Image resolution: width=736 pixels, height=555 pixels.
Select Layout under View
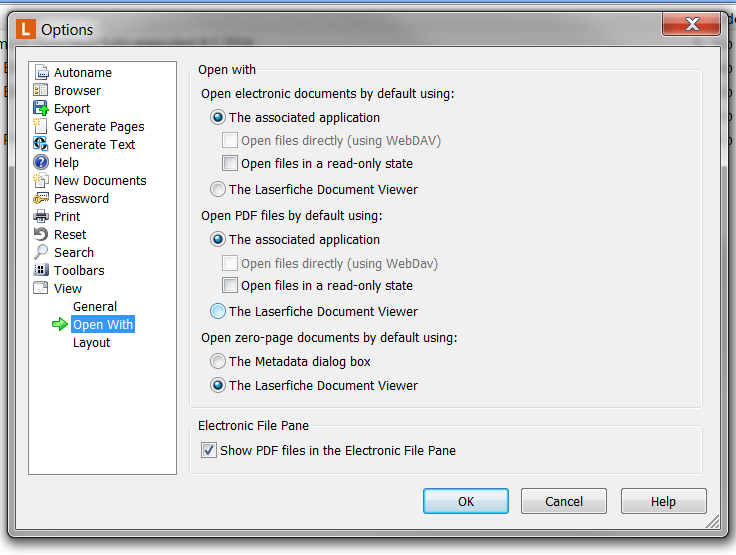pos(92,343)
